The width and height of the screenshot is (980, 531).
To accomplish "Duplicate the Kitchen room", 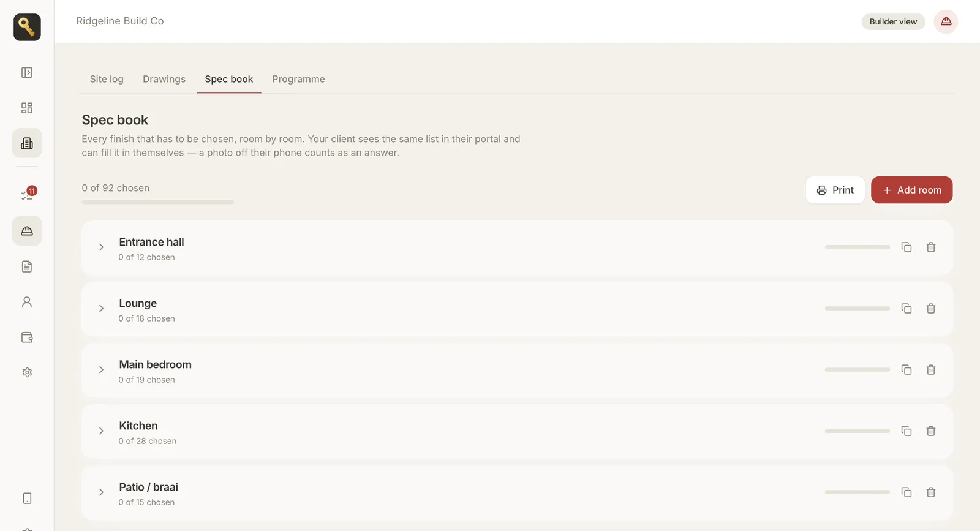I will click(907, 431).
